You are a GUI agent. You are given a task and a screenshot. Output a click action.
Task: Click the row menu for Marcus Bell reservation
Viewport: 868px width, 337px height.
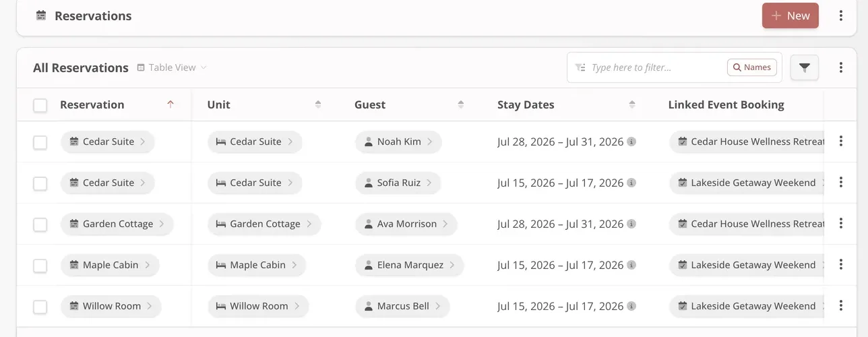(x=840, y=306)
